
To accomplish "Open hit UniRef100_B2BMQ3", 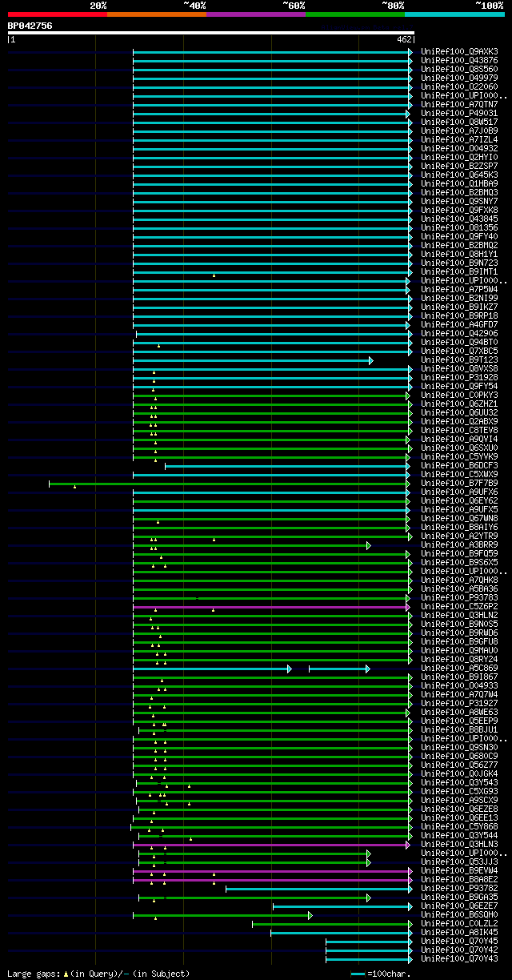I will tap(459, 192).
